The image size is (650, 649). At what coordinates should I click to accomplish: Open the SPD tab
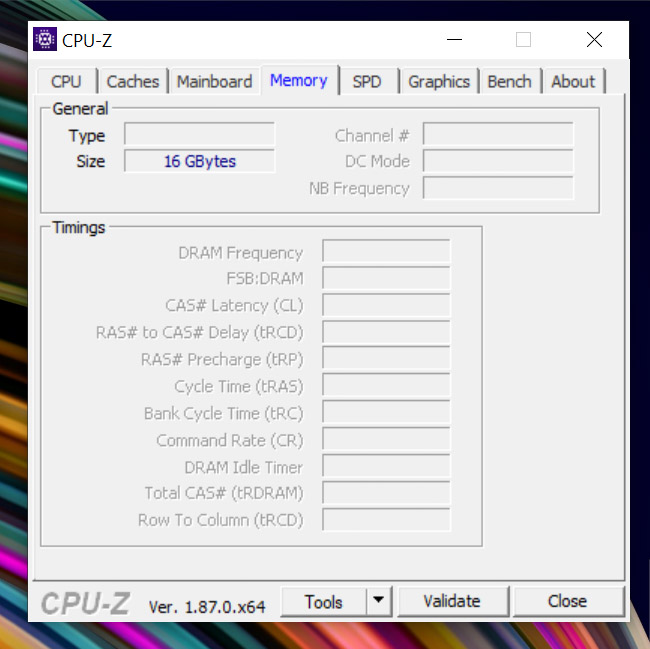point(367,81)
